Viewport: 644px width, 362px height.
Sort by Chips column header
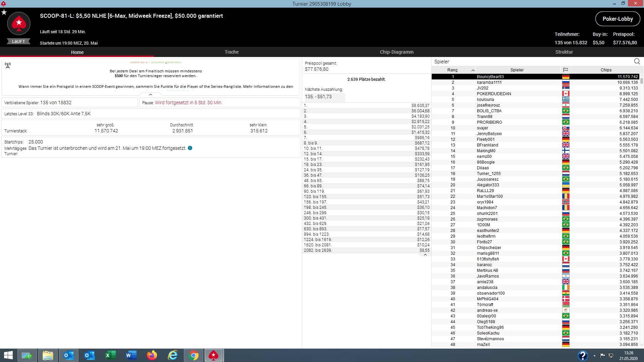coord(606,70)
